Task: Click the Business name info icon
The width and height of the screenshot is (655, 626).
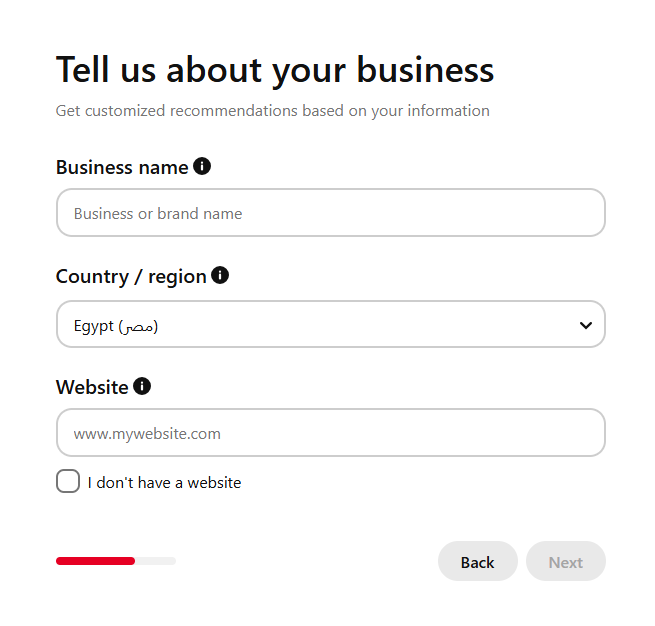Action: coord(202,166)
